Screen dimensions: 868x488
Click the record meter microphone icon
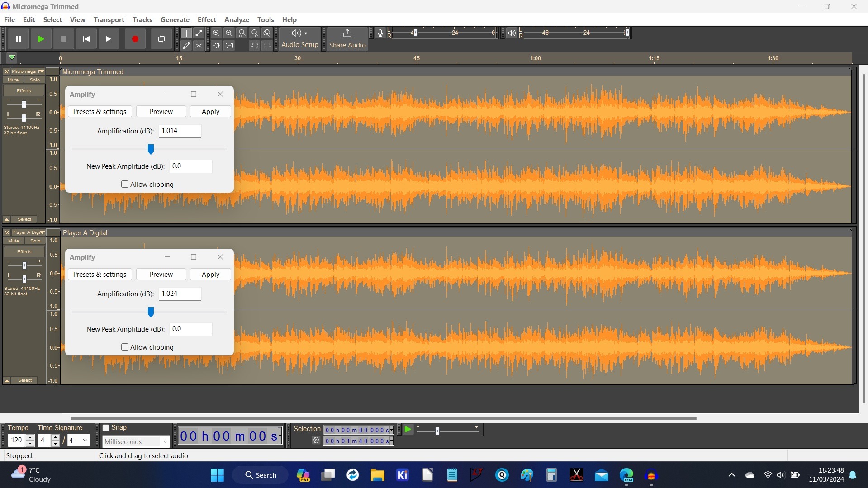coord(380,33)
